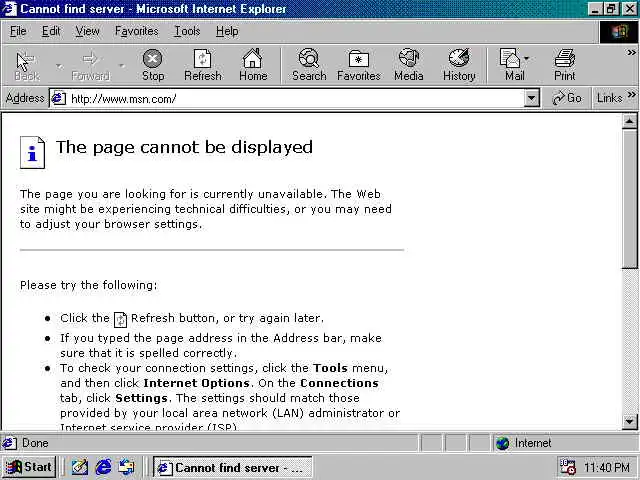640x480 pixels.
Task: Expand the Links bar chevron
Action: 631,95
